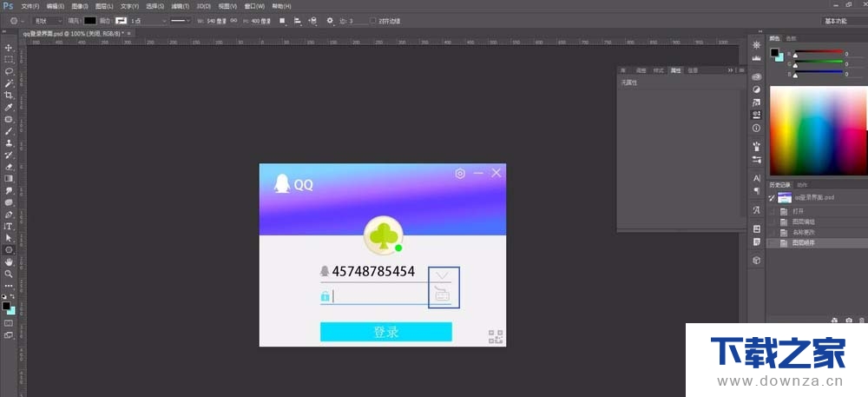The height and width of the screenshot is (397, 868).
Task: Select the History Brush tool
Action: 9,155
